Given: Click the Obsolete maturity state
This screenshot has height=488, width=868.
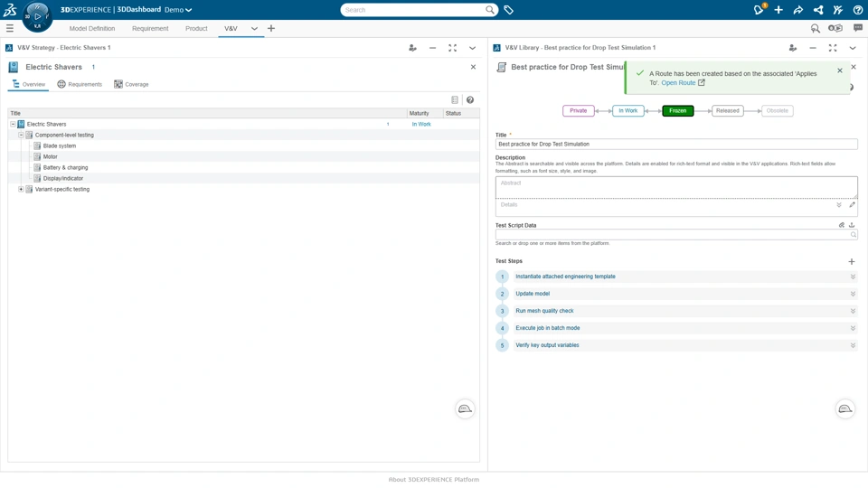Looking at the screenshot, I should coord(778,110).
